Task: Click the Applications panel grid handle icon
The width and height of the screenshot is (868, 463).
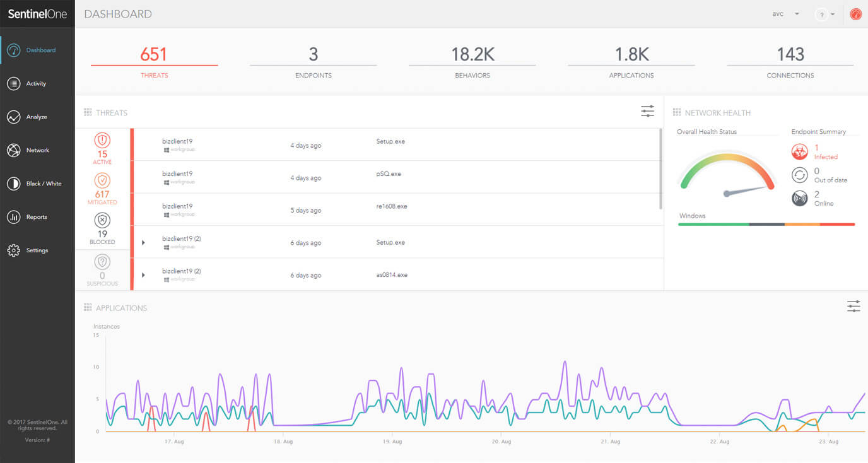Action: click(x=88, y=308)
